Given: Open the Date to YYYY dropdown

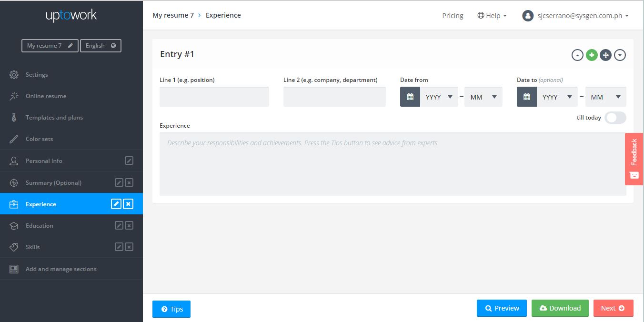Looking at the screenshot, I should tap(557, 97).
